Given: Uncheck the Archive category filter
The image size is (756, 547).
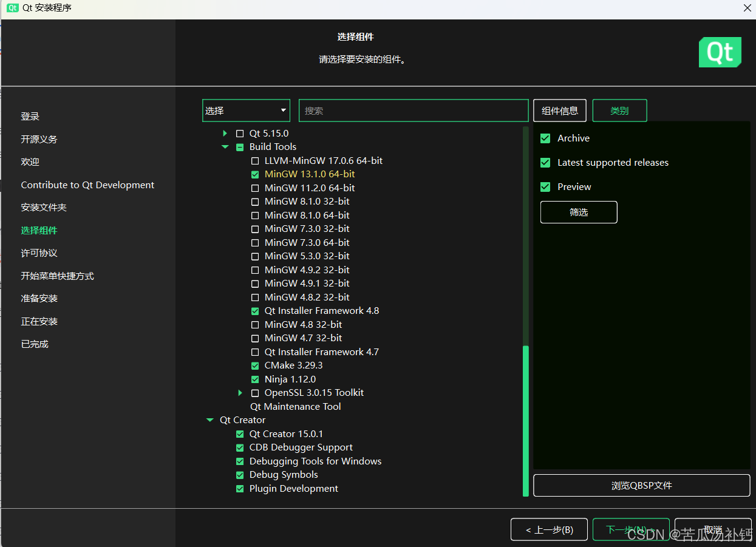Looking at the screenshot, I should [x=545, y=138].
